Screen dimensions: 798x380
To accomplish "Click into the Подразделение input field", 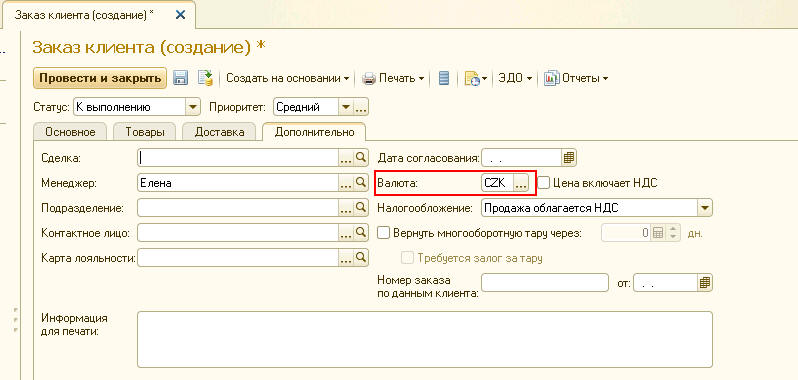I will pos(238,208).
